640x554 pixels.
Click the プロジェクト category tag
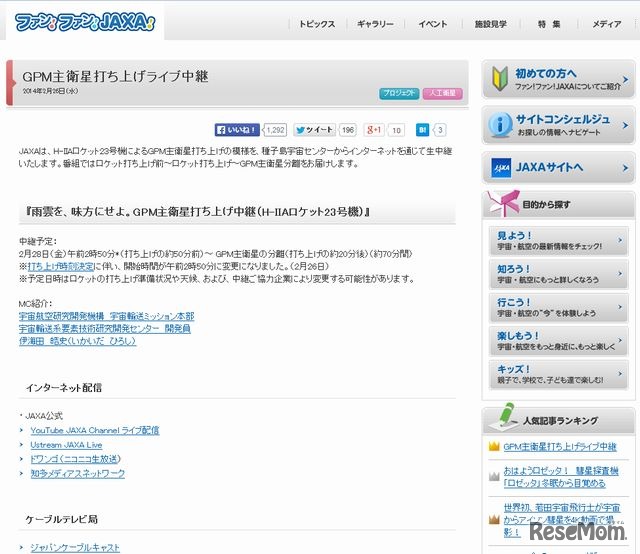tap(399, 93)
